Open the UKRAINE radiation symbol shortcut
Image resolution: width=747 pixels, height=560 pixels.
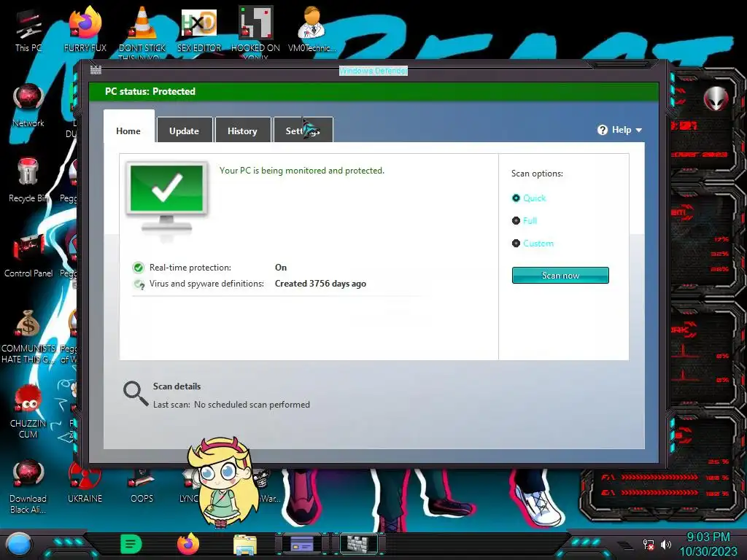pos(85,481)
